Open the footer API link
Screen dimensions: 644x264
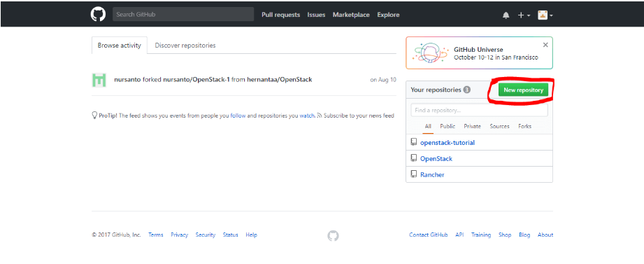pos(459,235)
